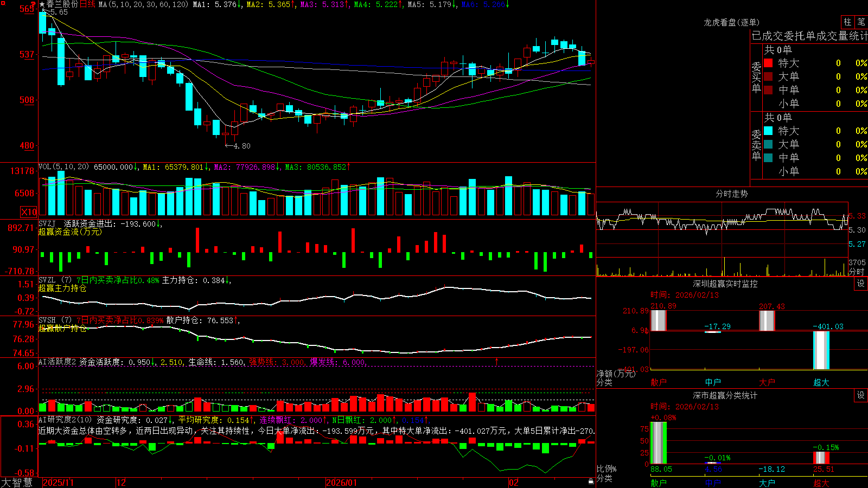Screen dimensions: 868x488
Task: Click the 深市超赢分类统计 panel title
Action: 725,395
